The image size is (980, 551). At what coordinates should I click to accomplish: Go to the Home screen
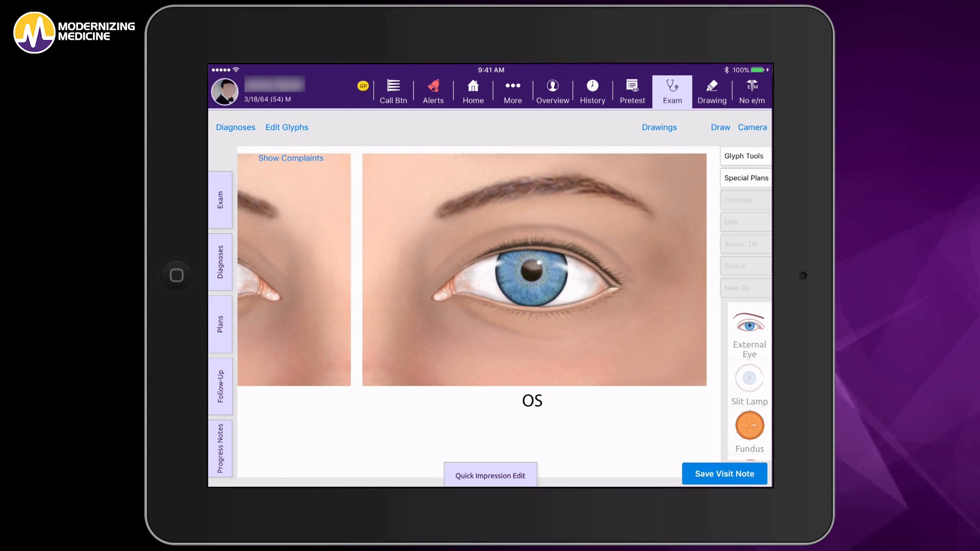pos(473,91)
